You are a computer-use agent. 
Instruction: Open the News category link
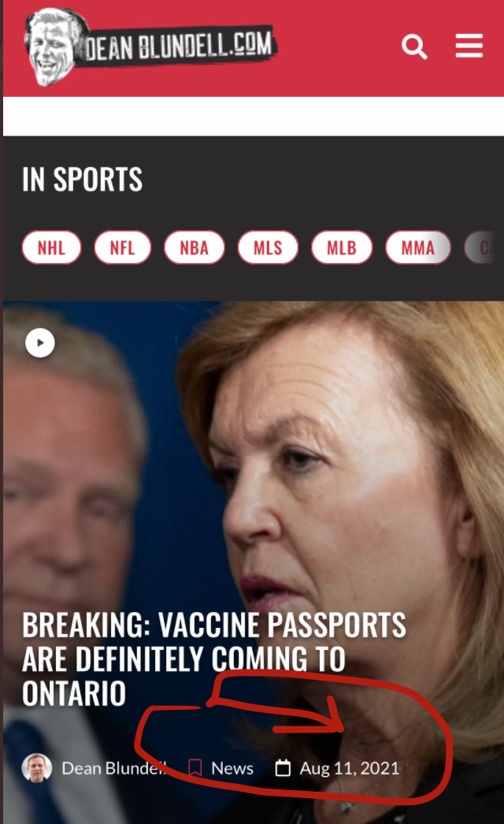232,768
